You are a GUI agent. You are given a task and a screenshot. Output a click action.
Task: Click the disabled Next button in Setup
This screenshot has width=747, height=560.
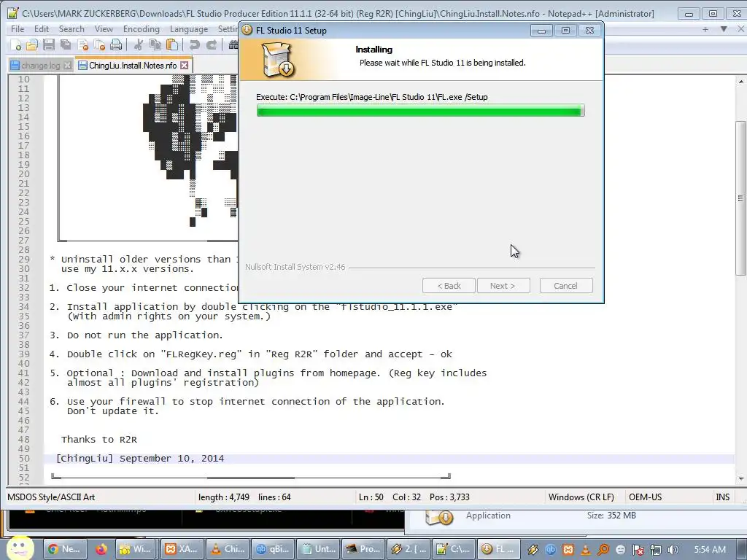[503, 286]
